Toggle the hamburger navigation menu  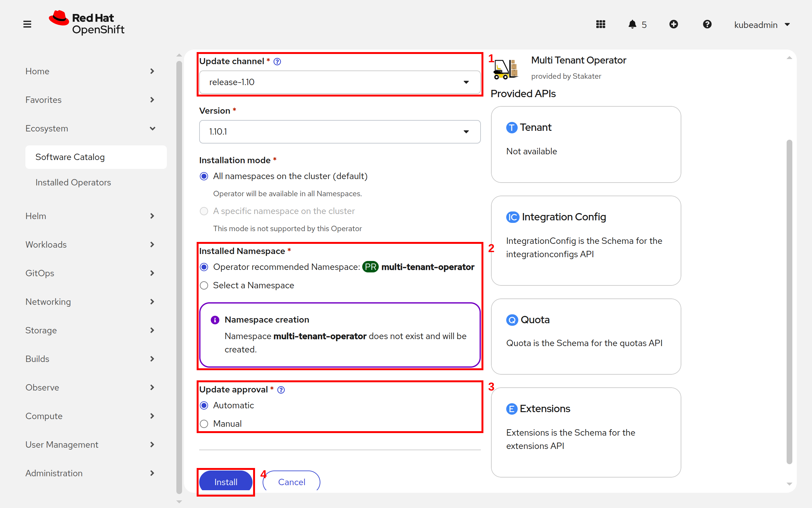pyautogui.click(x=27, y=24)
